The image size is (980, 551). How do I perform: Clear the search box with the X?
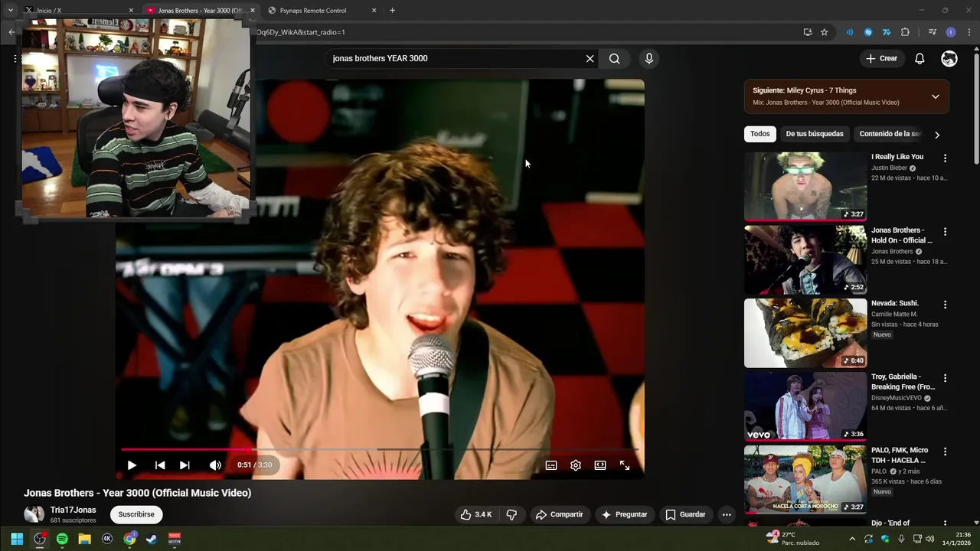click(590, 59)
